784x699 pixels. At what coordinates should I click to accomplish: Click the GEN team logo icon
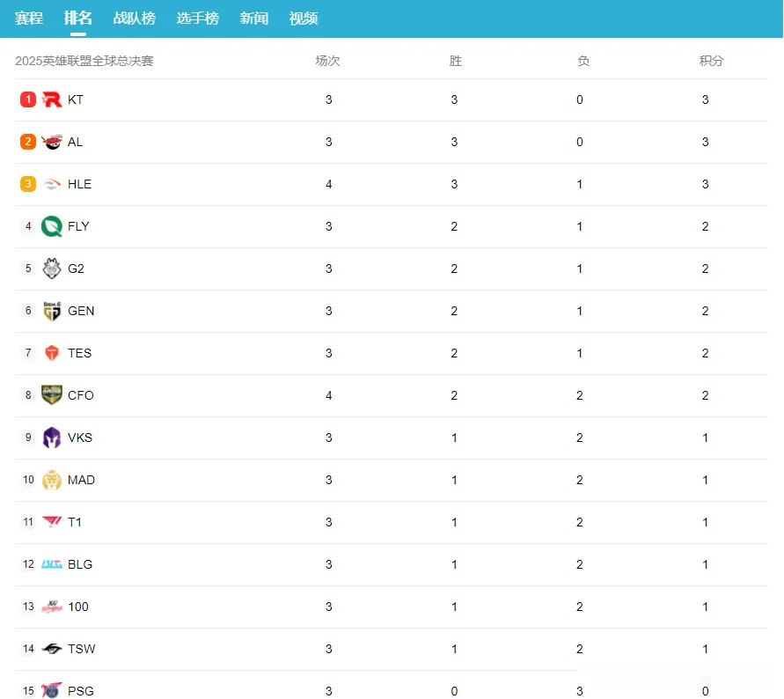point(52,311)
